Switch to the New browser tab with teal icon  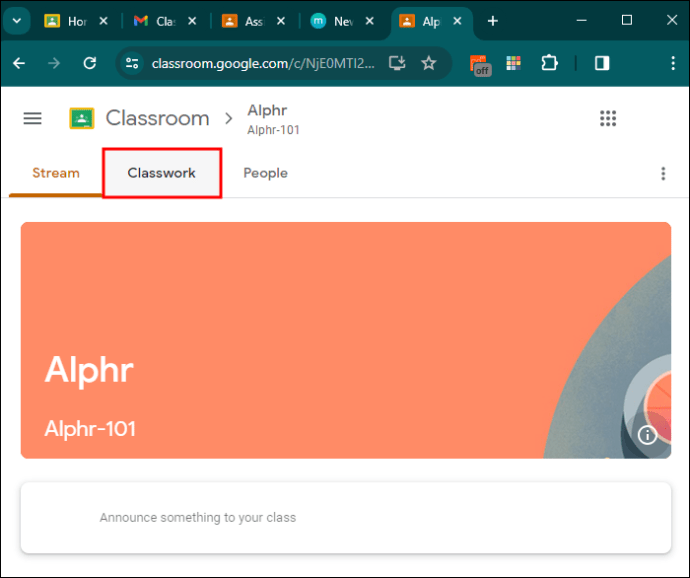(332, 21)
